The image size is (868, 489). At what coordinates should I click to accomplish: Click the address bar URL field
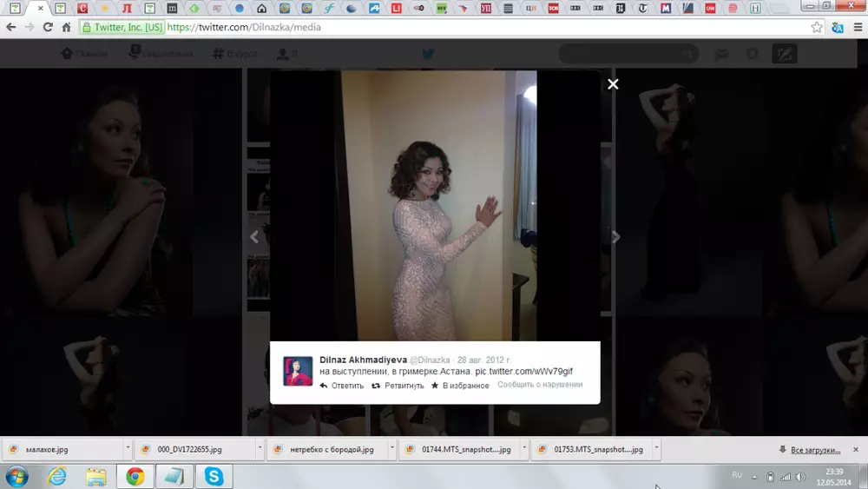pos(434,27)
